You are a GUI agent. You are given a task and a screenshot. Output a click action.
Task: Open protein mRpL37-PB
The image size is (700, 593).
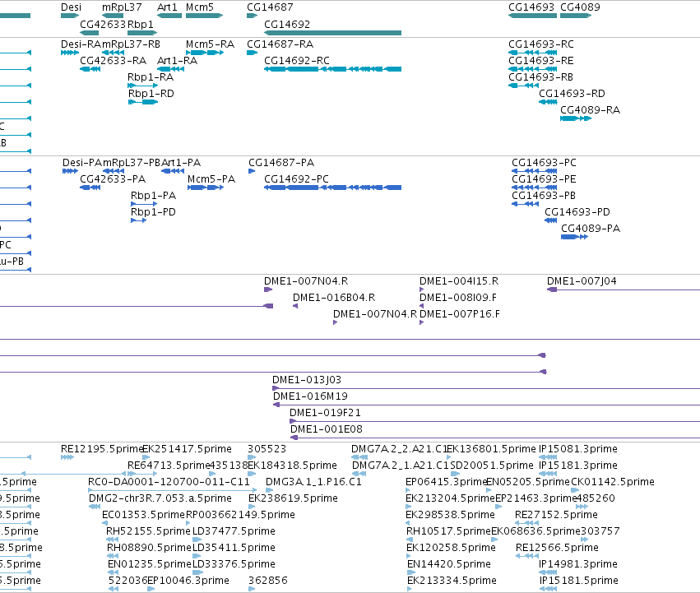(x=114, y=171)
